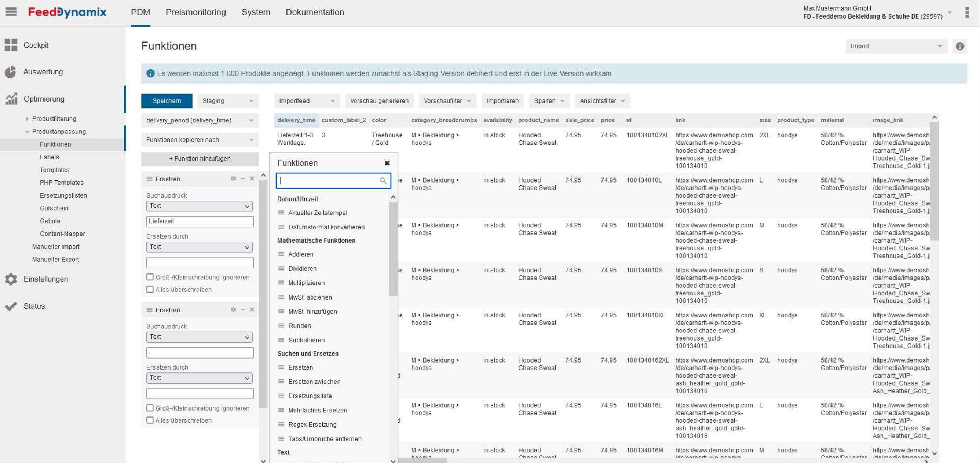Select Multiplizieren from the function list

click(306, 283)
